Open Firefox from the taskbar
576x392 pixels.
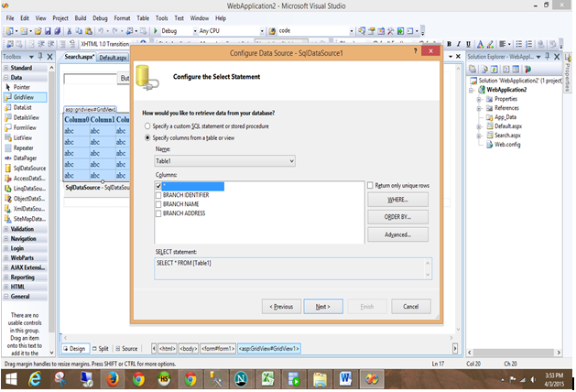(x=113, y=379)
